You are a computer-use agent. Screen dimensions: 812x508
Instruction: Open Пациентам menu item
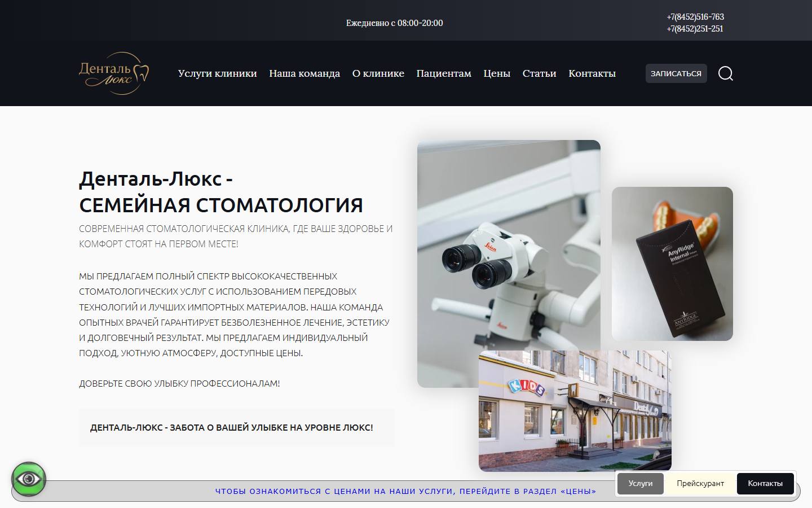(444, 73)
